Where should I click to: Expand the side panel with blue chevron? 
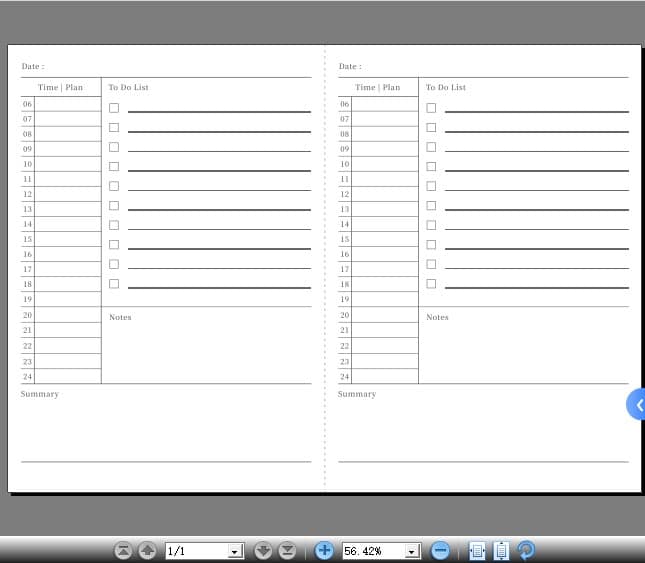coord(637,405)
